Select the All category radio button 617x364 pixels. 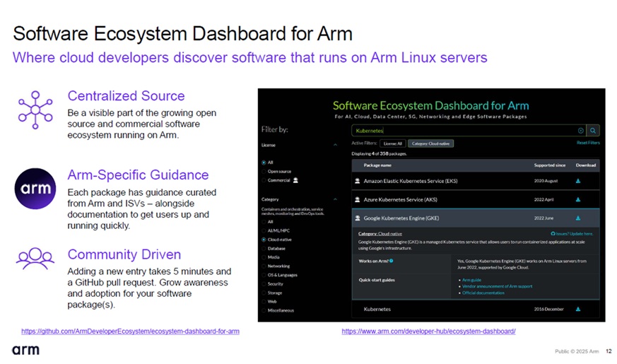[264, 222]
